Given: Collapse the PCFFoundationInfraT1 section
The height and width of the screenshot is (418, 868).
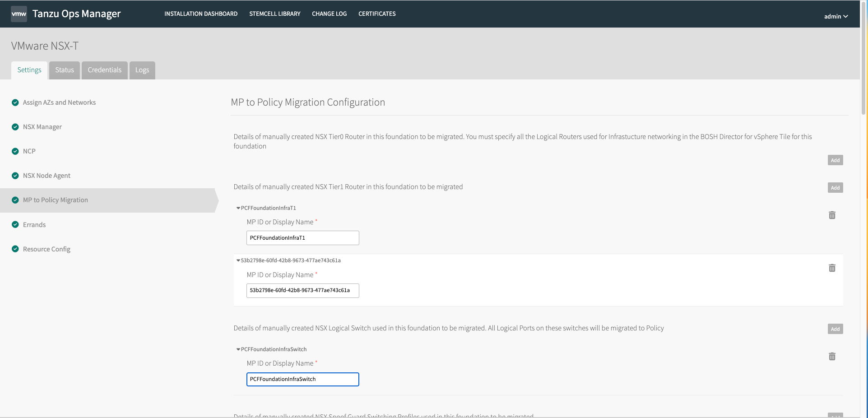Looking at the screenshot, I should 238,208.
